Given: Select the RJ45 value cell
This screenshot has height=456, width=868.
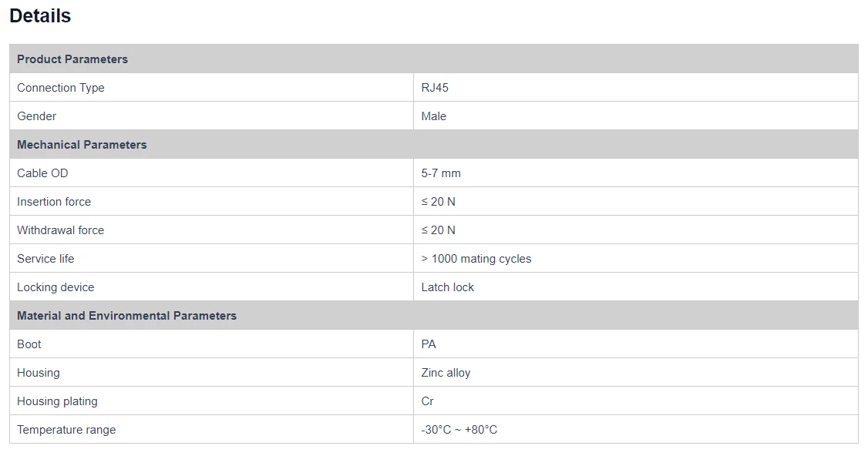Looking at the screenshot, I should coord(435,88).
